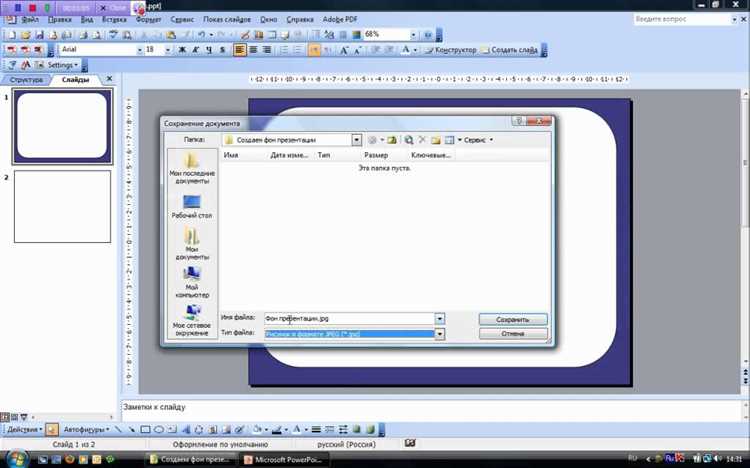This screenshot has width=750, height=468.
Task: Open Мой компьютер in dialog sidebar
Action: [192, 282]
